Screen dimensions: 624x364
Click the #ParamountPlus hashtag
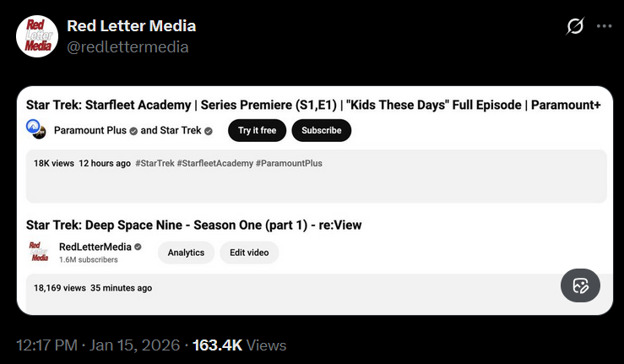289,163
